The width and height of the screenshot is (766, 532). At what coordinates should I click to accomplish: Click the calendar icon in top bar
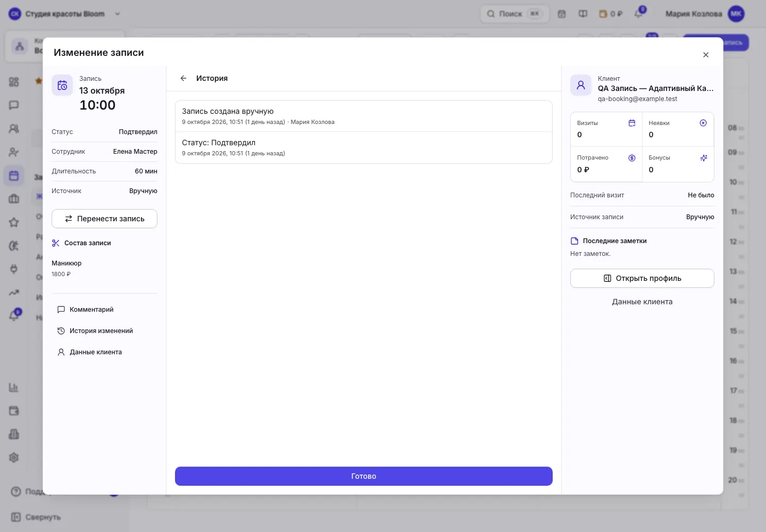[x=562, y=14]
